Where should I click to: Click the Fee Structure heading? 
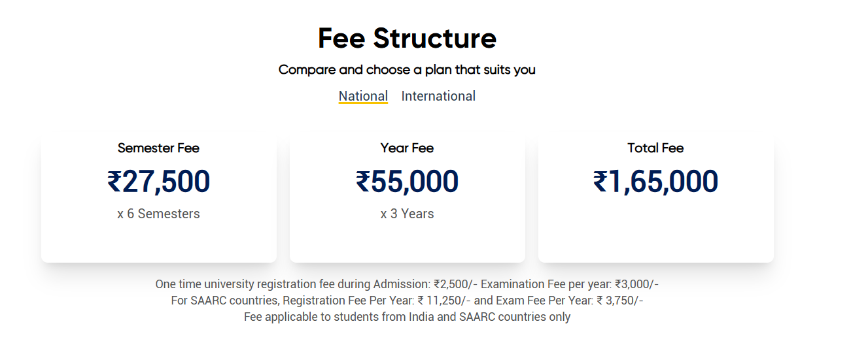pos(407,39)
